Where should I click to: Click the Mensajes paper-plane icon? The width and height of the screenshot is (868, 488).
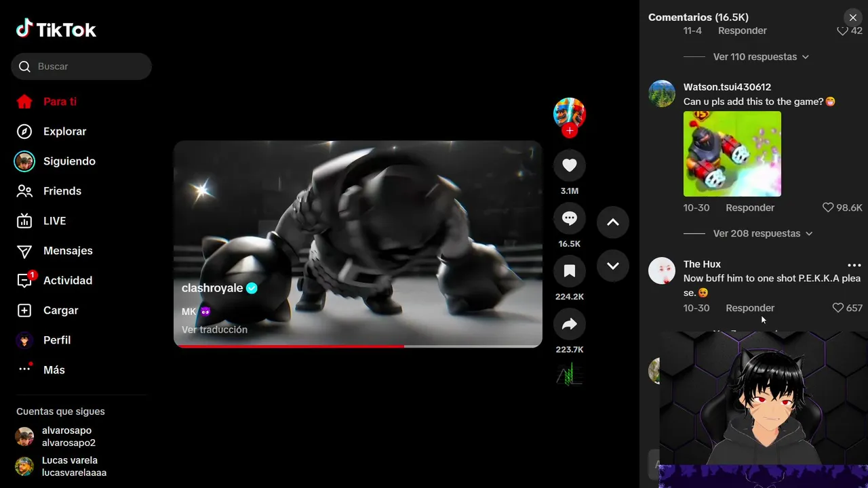[24, 251]
